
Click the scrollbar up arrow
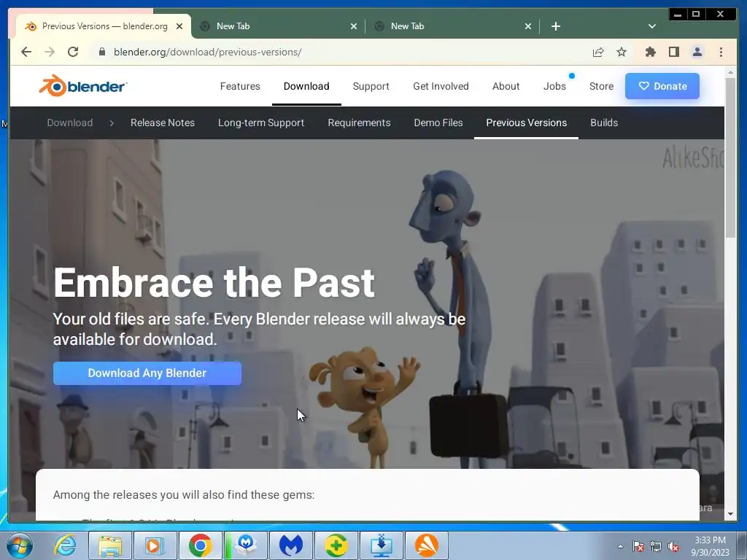pos(730,72)
